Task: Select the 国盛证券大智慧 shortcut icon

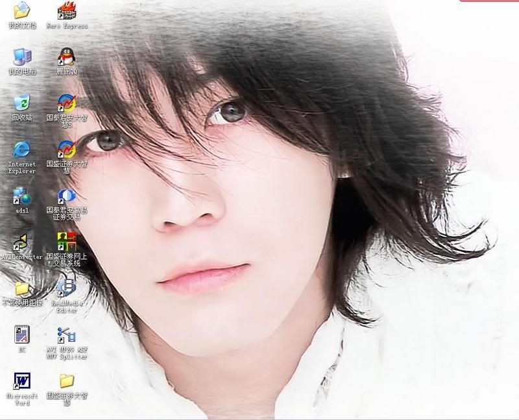Action: click(67, 150)
